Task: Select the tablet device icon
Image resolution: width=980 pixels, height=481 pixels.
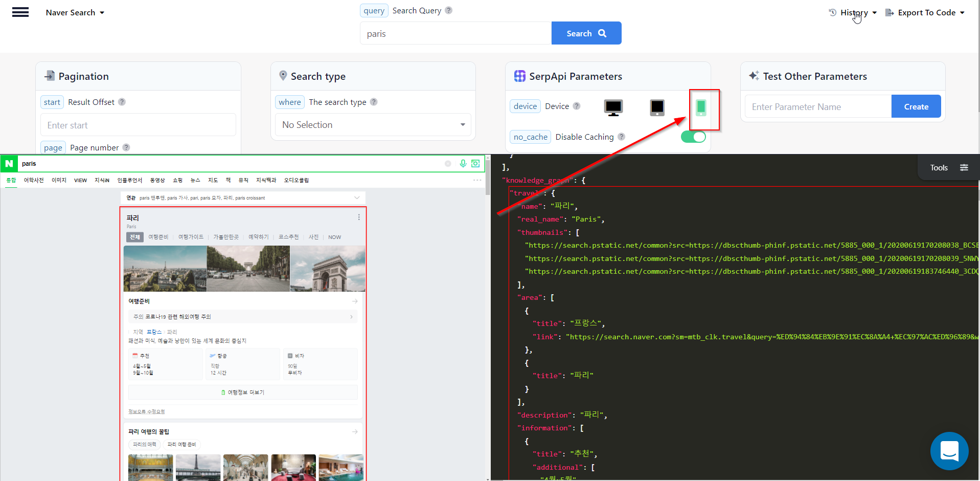Action: [657, 107]
